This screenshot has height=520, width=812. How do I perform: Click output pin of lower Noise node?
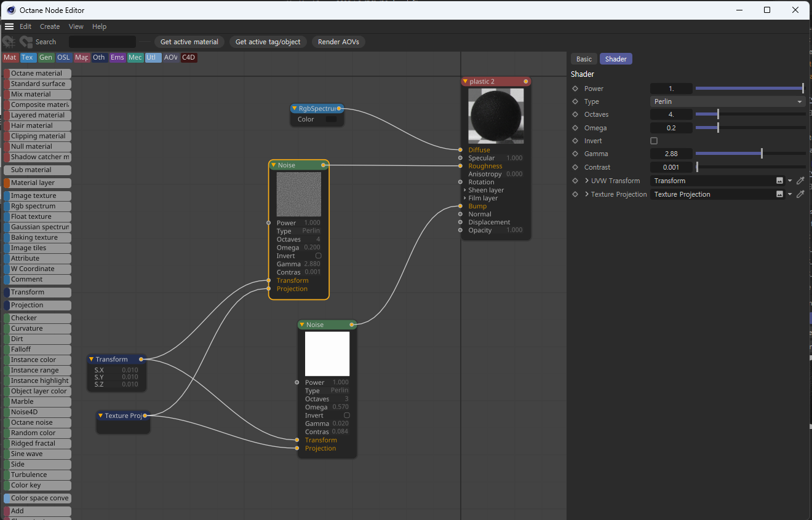coord(352,325)
